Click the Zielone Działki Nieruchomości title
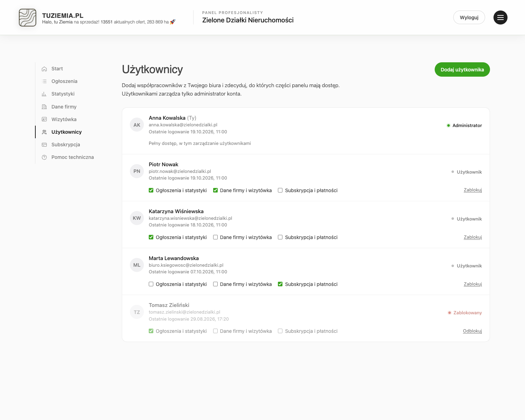 click(x=248, y=20)
